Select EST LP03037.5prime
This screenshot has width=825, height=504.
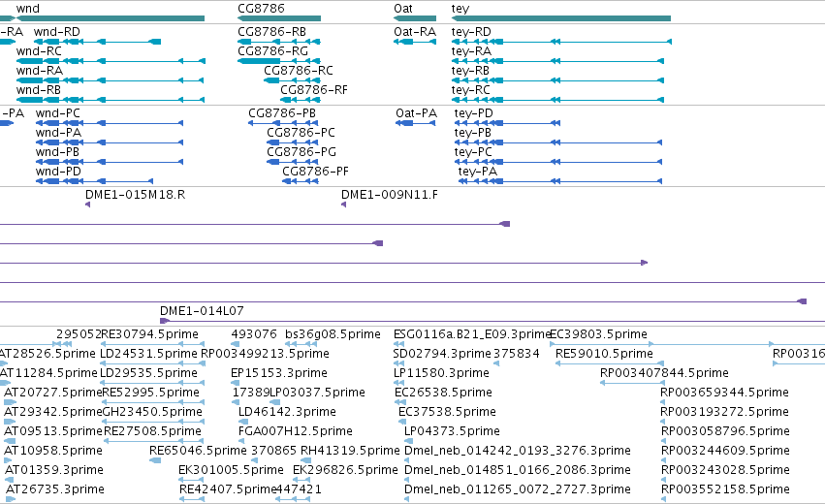pos(317,393)
